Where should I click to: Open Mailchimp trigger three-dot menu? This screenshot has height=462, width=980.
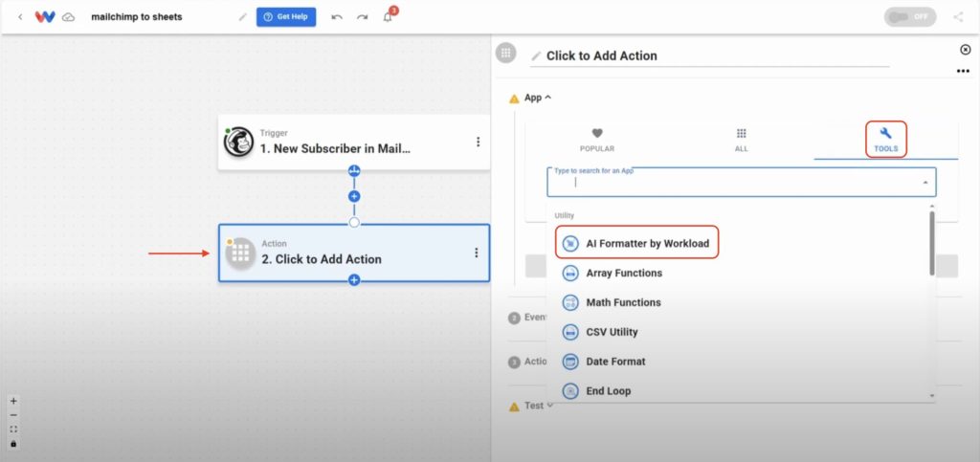click(479, 142)
